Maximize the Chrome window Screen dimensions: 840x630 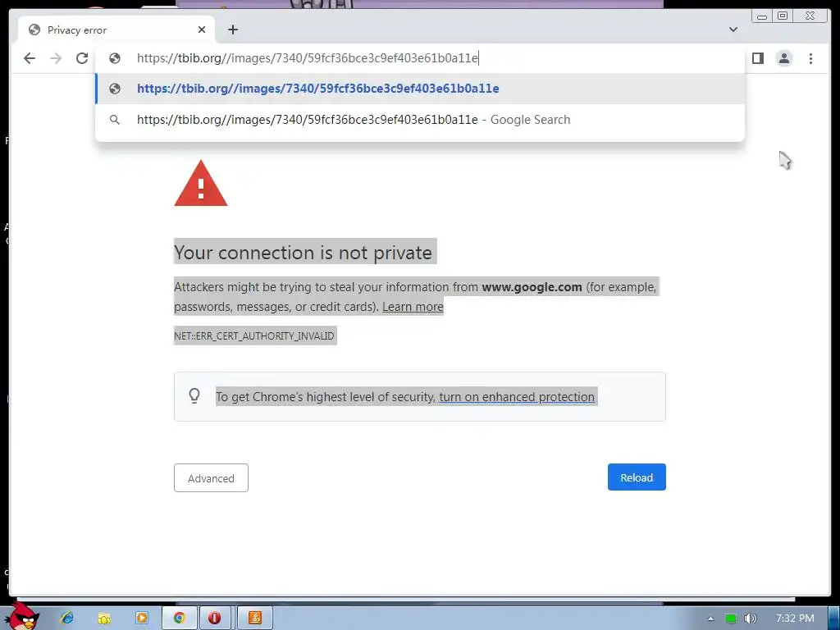783,16
